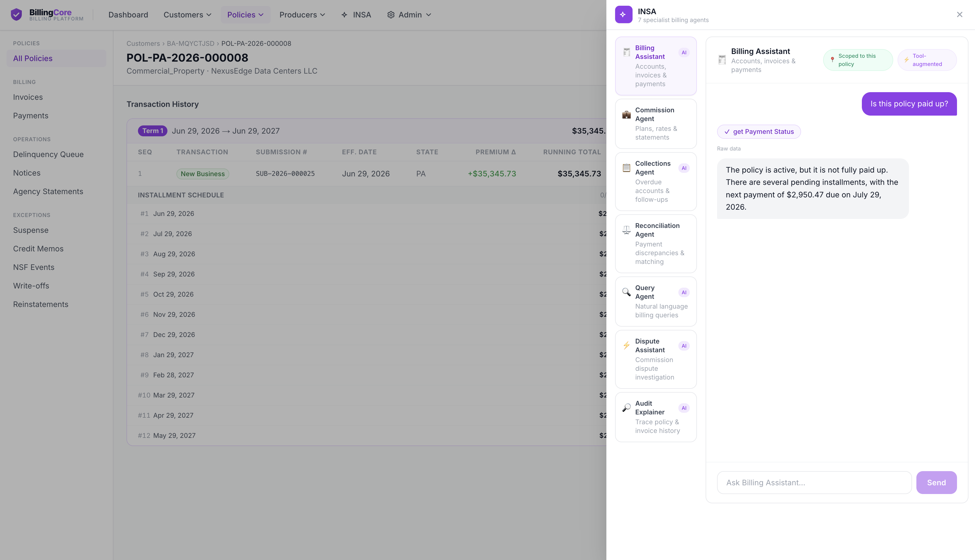The image size is (975, 560).
Task: Expand the Producers dropdown menu
Action: pyautogui.click(x=302, y=15)
